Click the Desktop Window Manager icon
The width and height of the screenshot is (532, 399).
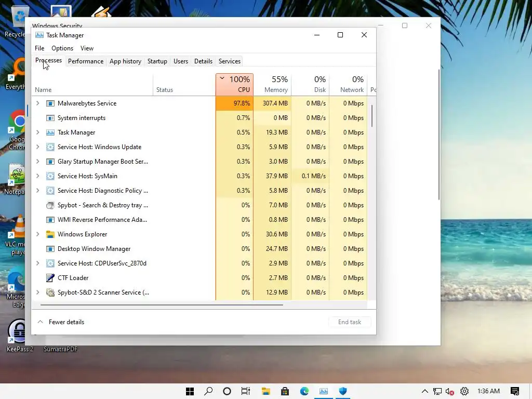tap(50, 249)
